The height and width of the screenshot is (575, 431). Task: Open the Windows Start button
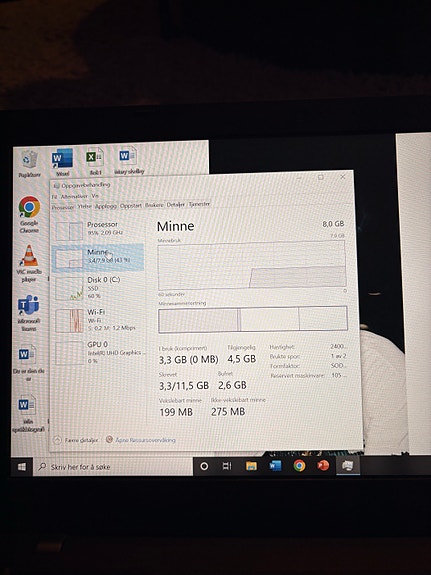pos(22,466)
